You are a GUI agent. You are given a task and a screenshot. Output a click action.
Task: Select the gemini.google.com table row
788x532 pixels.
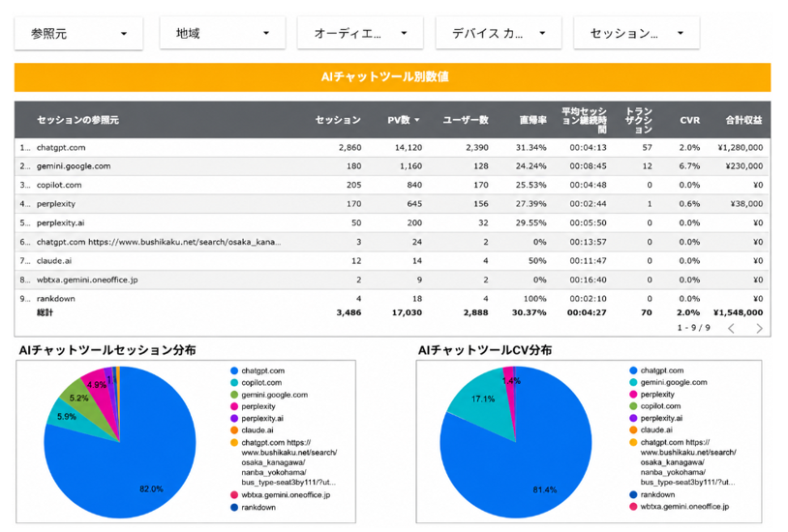(x=392, y=166)
